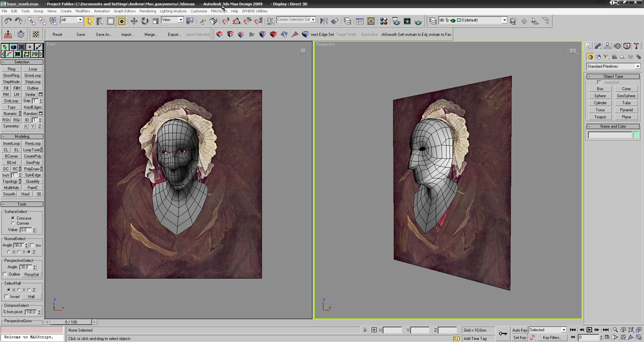Click the Play Animation button
644x342 pixels.
589,330
